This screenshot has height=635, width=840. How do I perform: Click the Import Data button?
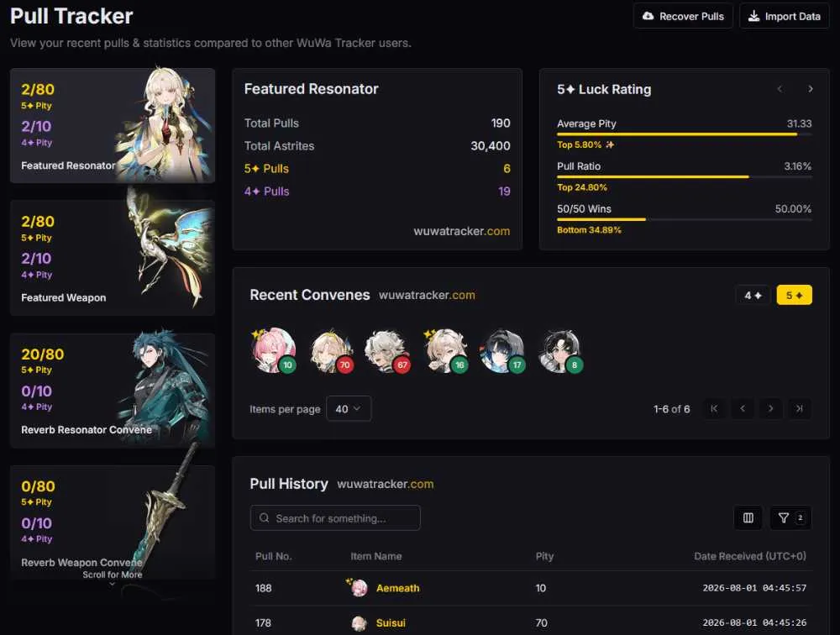tap(785, 16)
